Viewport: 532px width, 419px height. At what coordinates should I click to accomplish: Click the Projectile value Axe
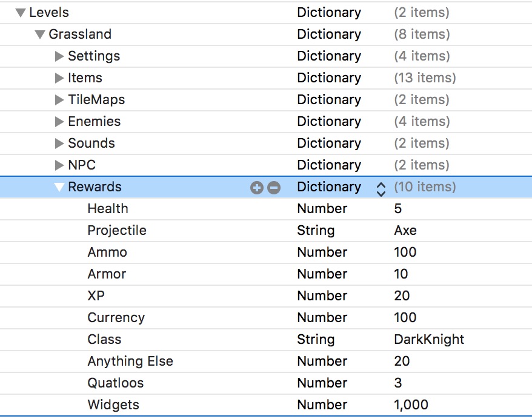405,231
